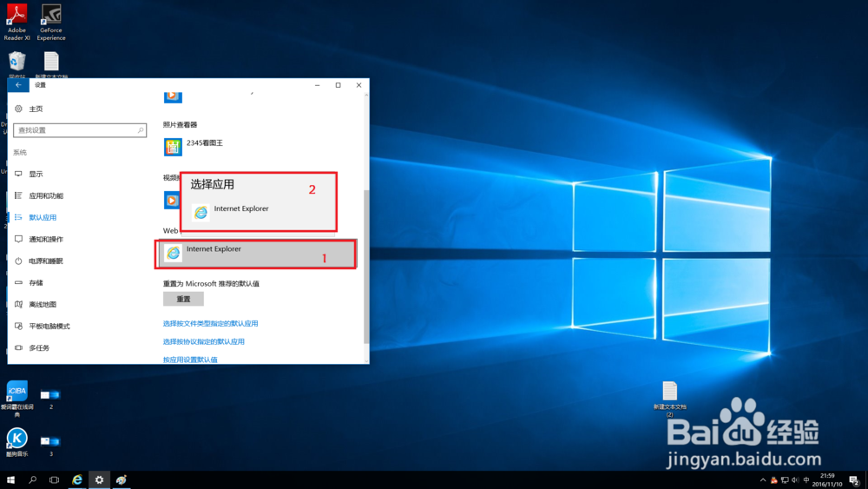Open the 多任务 multitasking page
This screenshot has width=868, height=489.
32,347
